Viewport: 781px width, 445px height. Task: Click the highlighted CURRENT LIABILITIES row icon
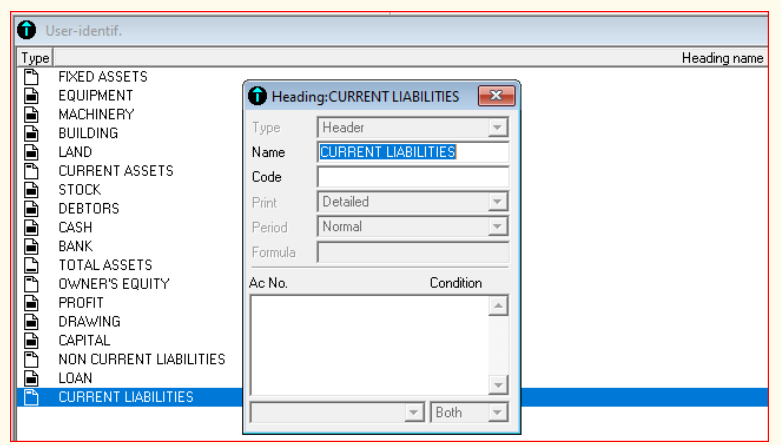point(31,397)
